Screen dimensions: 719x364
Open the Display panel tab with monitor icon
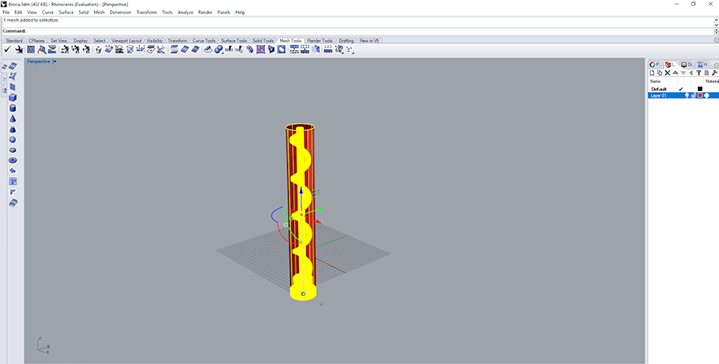(686, 65)
